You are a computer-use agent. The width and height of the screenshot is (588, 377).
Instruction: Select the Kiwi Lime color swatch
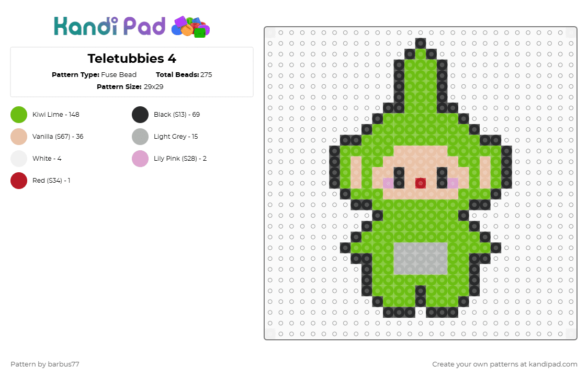coord(19,115)
